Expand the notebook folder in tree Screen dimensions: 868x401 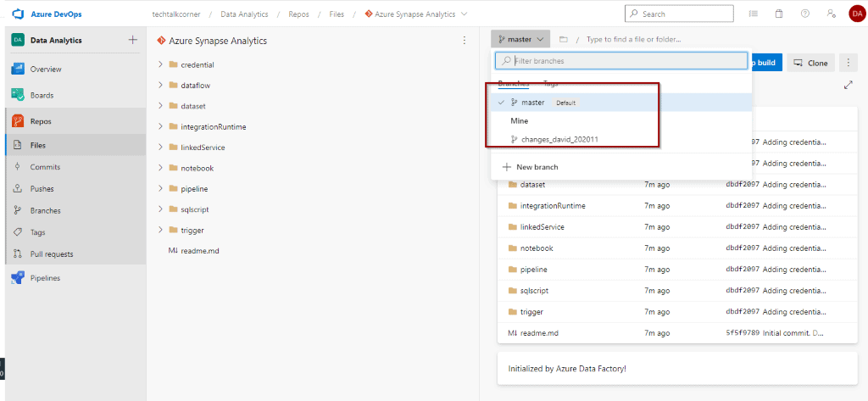[x=160, y=168]
